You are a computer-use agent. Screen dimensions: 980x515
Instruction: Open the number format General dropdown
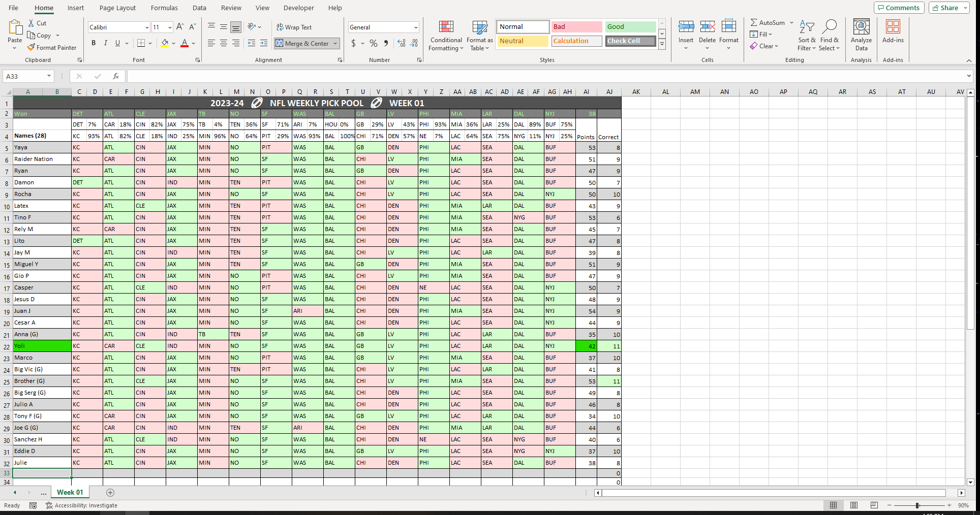click(416, 27)
